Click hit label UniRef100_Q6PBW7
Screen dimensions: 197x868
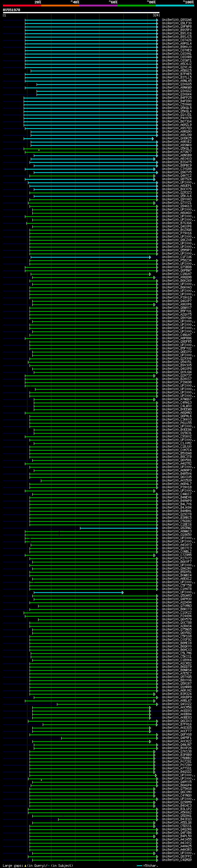tap(177, 271)
